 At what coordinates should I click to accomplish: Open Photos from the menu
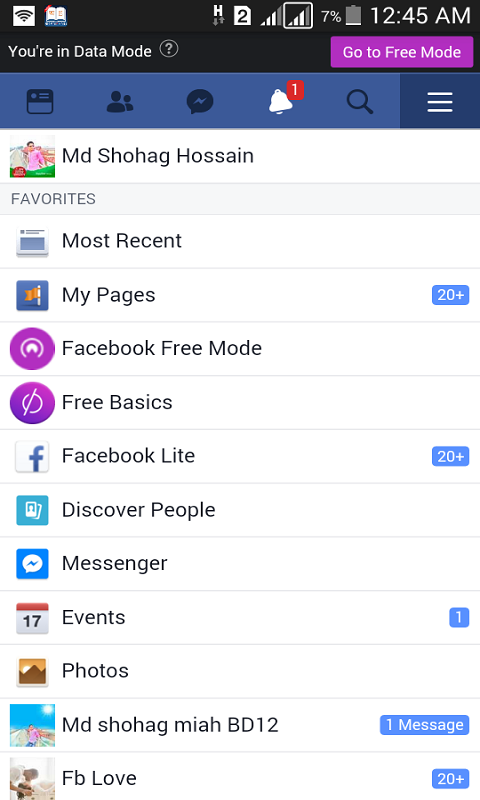(x=240, y=671)
